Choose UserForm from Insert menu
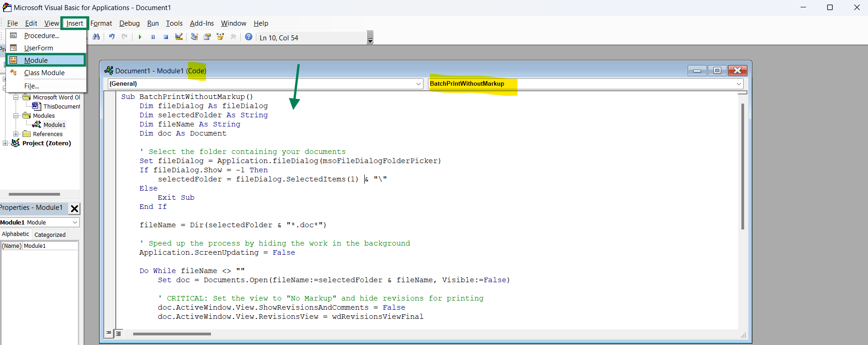The image size is (868, 345). pos(46,48)
